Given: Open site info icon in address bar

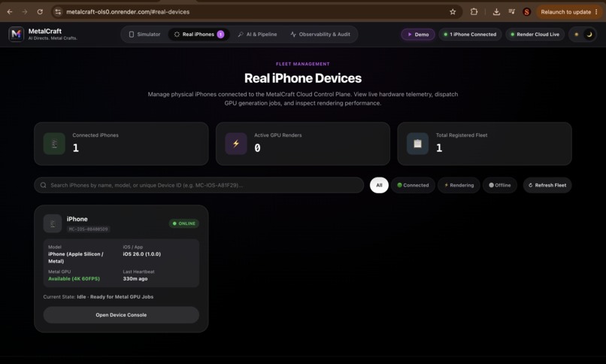Looking at the screenshot, I should [58, 12].
